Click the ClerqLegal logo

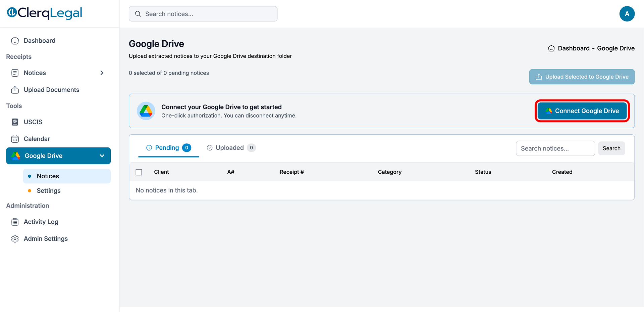tap(45, 13)
